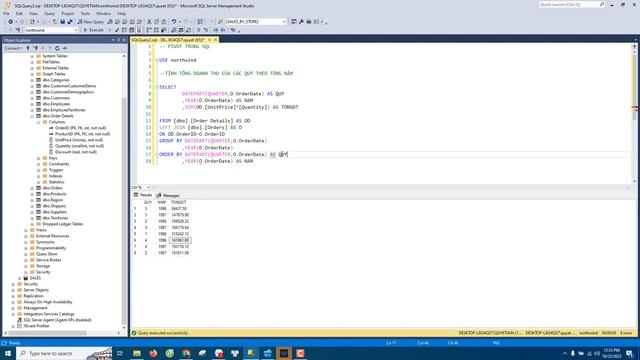The height and width of the screenshot is (360, 640).
Task: Click the Refresh icon in Object Explorer
Action: (x=57, y=48)
